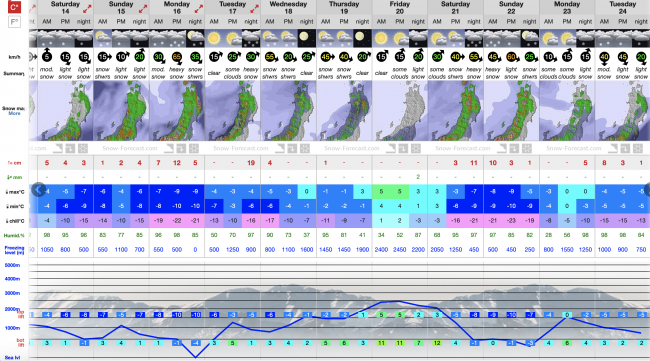Screen dimensions: 650x361
Task: Select the Thursday 19 day header
Action: tap(344, 8)
